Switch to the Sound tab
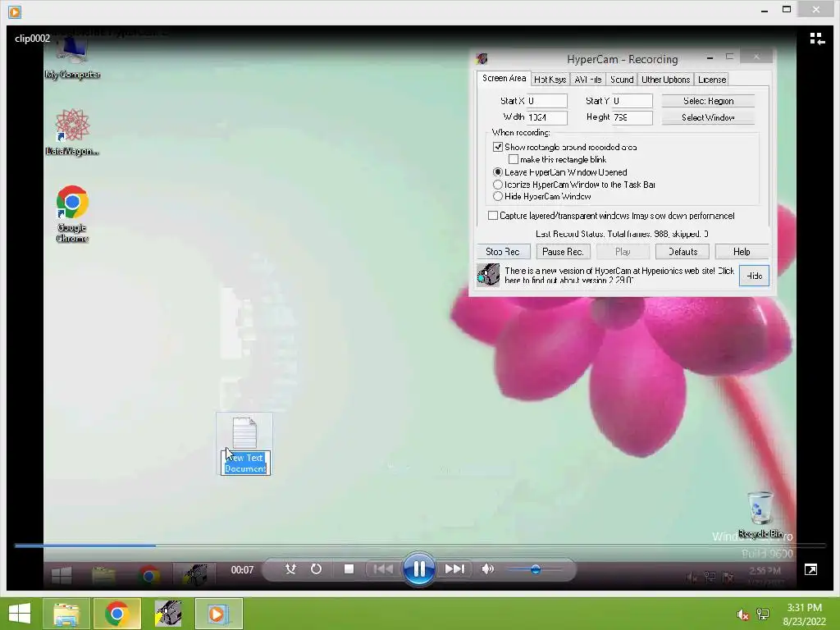 click(622, 80)
